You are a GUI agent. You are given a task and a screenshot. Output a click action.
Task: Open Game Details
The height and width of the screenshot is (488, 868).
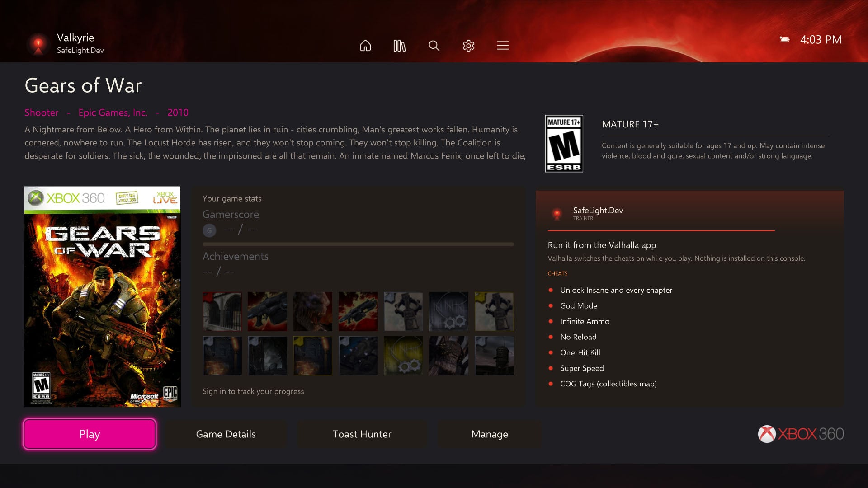click(x=226, y=434)
